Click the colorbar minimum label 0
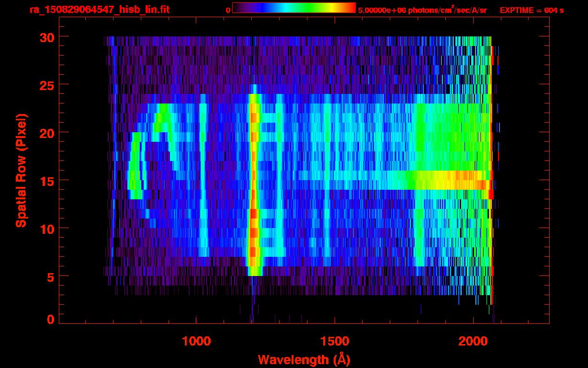This screenshot has height=368, width=588. point(228,10)
